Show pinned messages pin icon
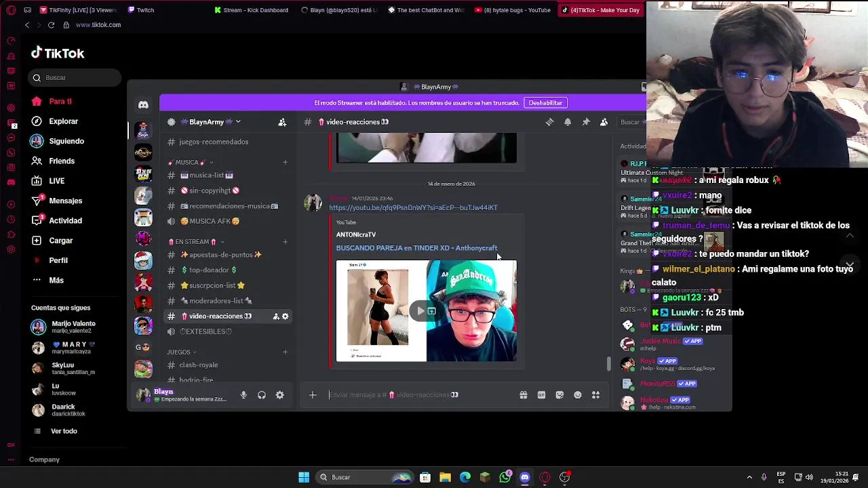This screenshot has height=488, width=868. [586, 122]
